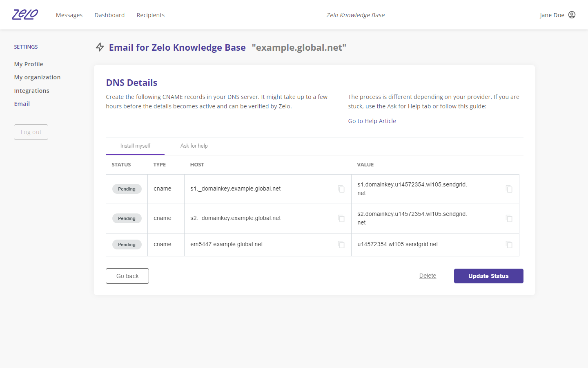Click value text u14572354.wl105.sendgrid.net
The image size is (588, 368).
(x=398, y=244)
